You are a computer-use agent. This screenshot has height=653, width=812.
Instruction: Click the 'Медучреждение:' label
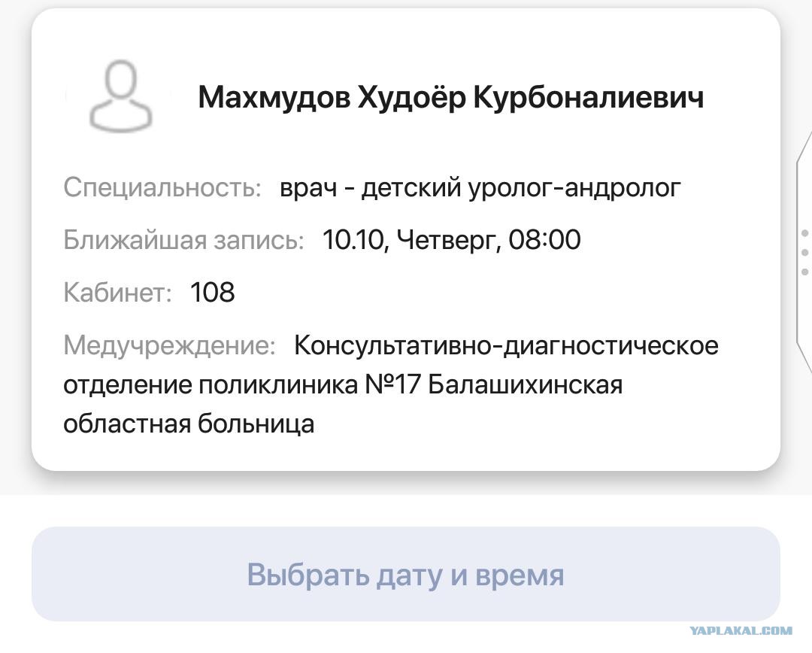(x=170, y=345)
